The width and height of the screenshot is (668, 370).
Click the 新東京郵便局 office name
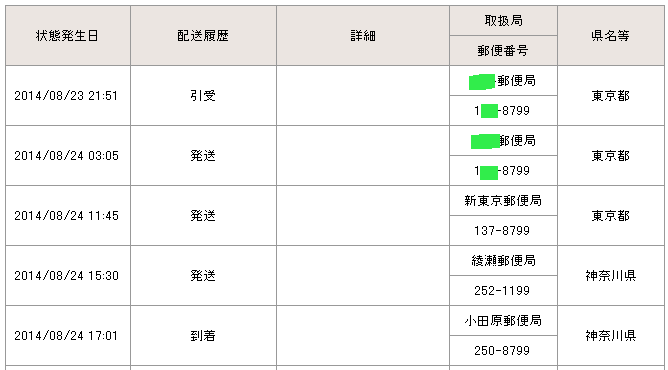[x=503, y=201]
